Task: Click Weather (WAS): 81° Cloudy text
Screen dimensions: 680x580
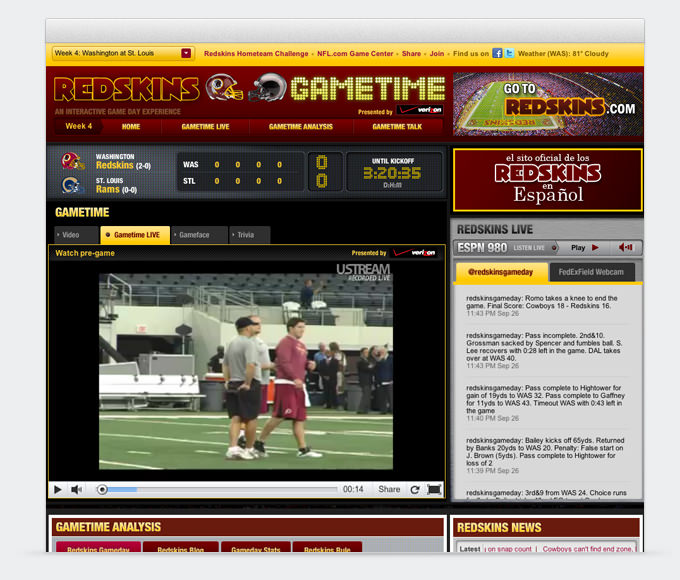Action: (563, 54)
